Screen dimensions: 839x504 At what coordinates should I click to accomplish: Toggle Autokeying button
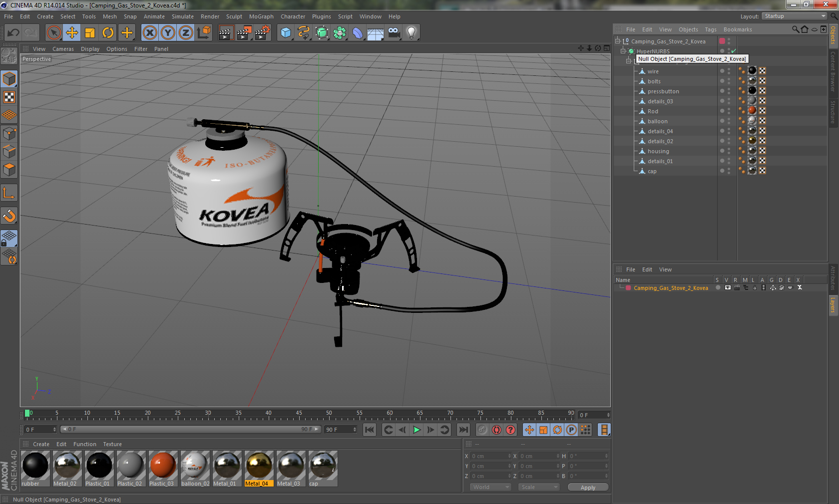tap(496, 430)
